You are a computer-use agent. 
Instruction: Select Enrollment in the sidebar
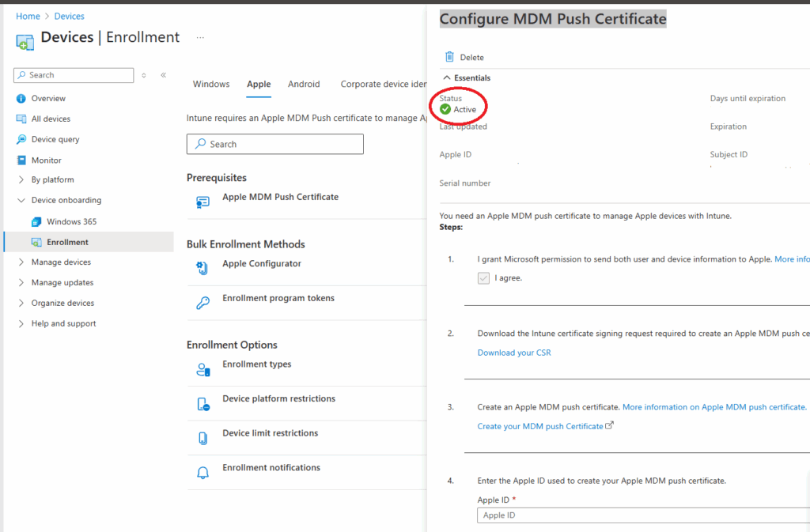tap(89, 242)
